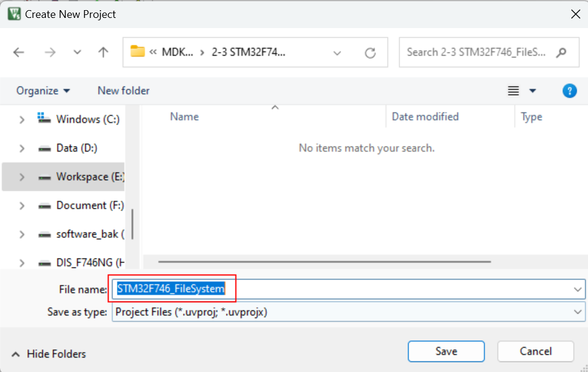The width and height of the screenshot is (588, 372).
Task: Click the Forward navigation arrow
Action: tap(50, 53)
